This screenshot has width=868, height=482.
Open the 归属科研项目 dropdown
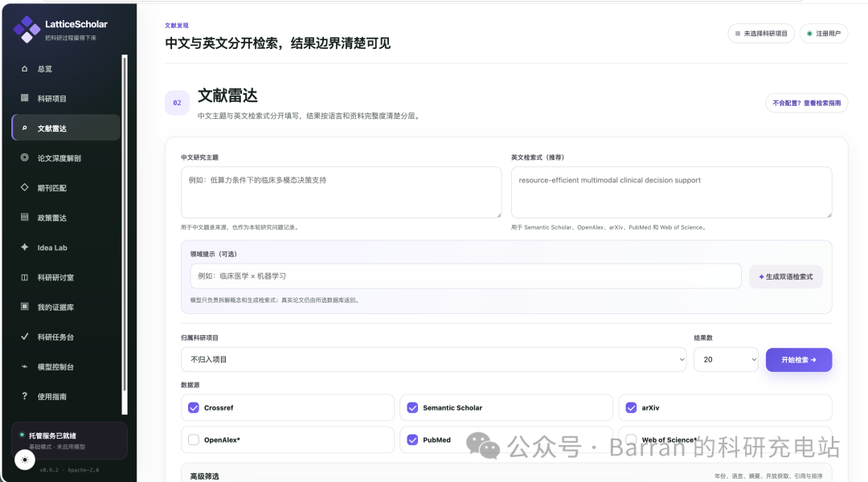[433, 360]
